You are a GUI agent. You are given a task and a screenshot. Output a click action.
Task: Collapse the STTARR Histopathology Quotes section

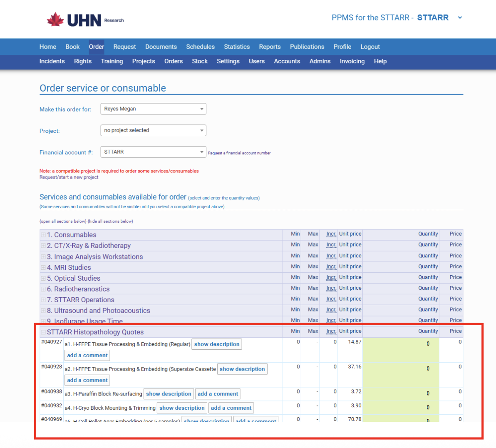pos(43,332)
